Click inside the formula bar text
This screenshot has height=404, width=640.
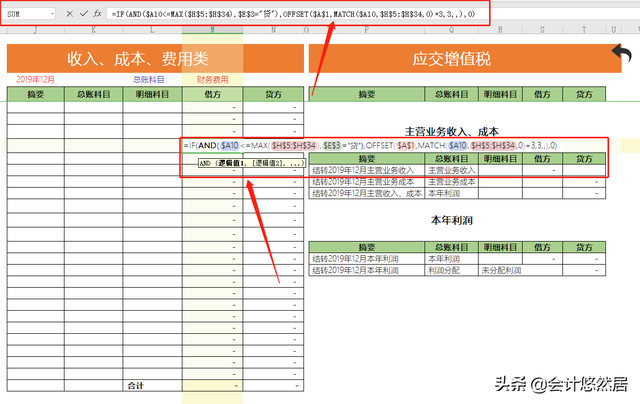coord(293,14)
